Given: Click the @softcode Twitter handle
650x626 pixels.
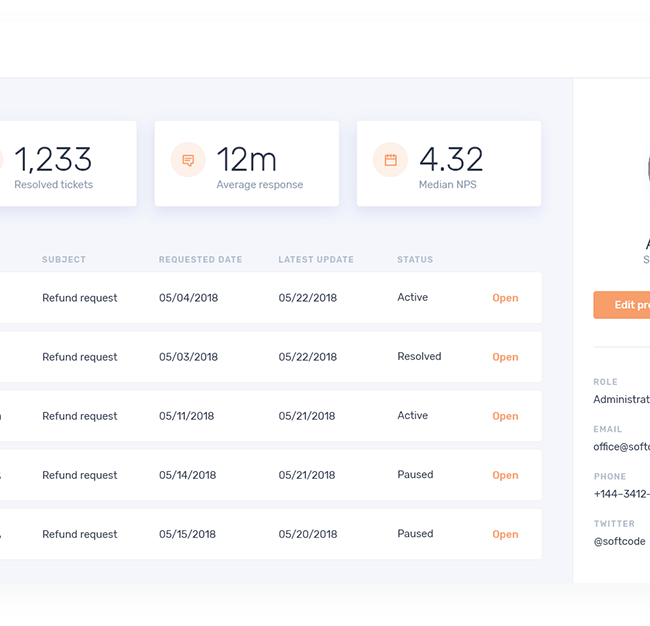Looking at the screenshot, I should [620, 541].
